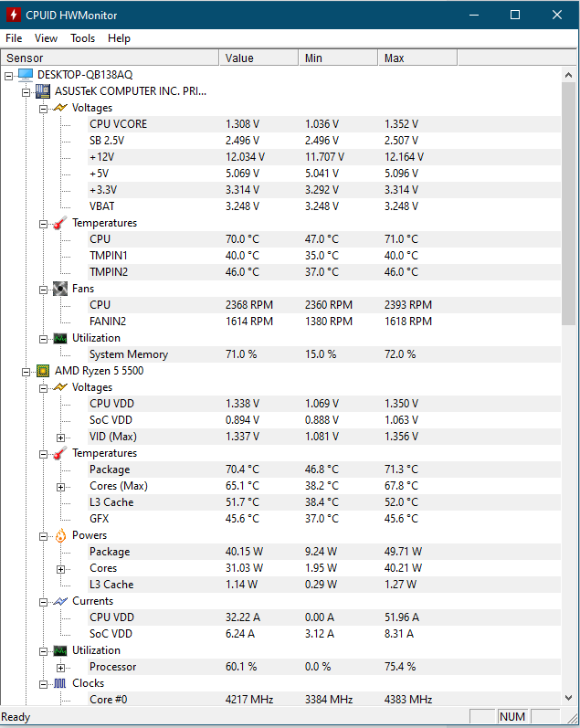Click the 2368 RPM CPU fan value

tap(249, 305)
